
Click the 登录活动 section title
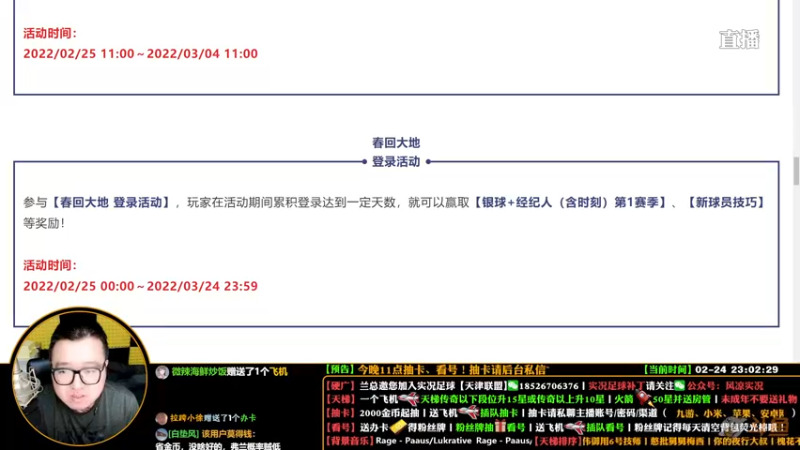396,162
